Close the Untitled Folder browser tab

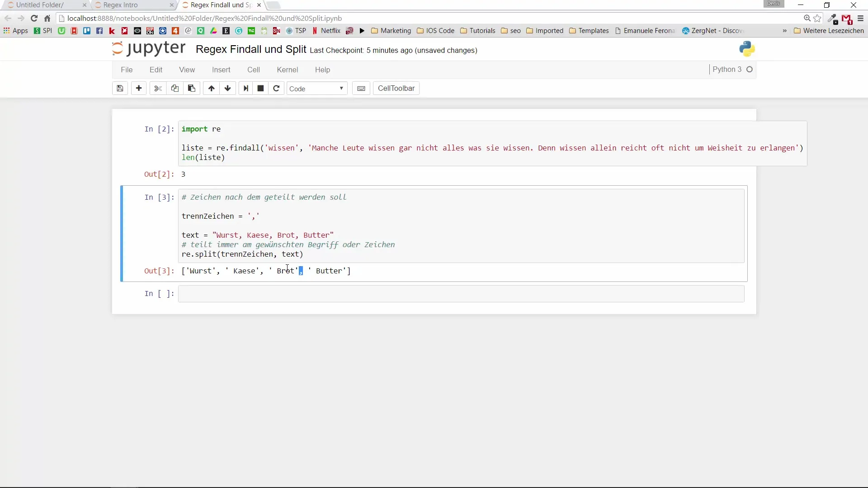85,5
